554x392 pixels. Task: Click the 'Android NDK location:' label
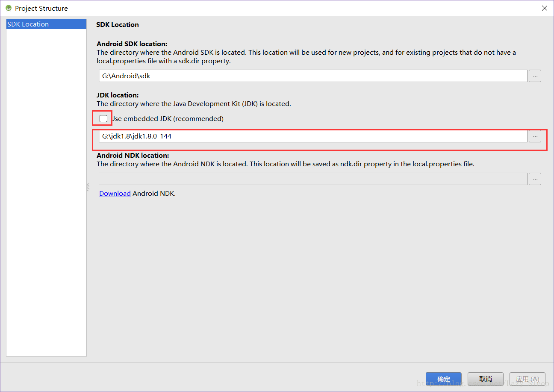[133, 155]
